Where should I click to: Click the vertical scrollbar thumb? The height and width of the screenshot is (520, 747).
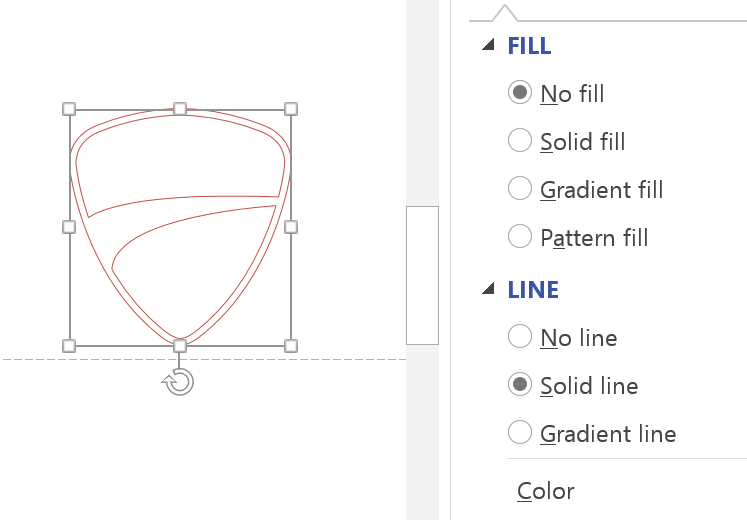(x=422, y=275)
